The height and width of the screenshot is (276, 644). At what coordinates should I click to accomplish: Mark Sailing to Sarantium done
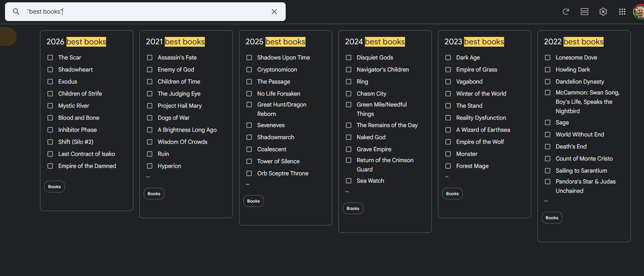pos(548,171)
